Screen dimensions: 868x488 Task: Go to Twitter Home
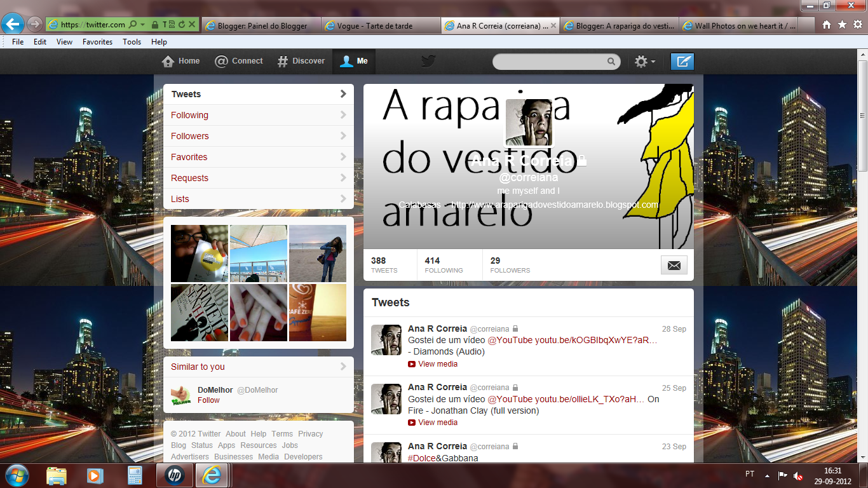[181, 61]
